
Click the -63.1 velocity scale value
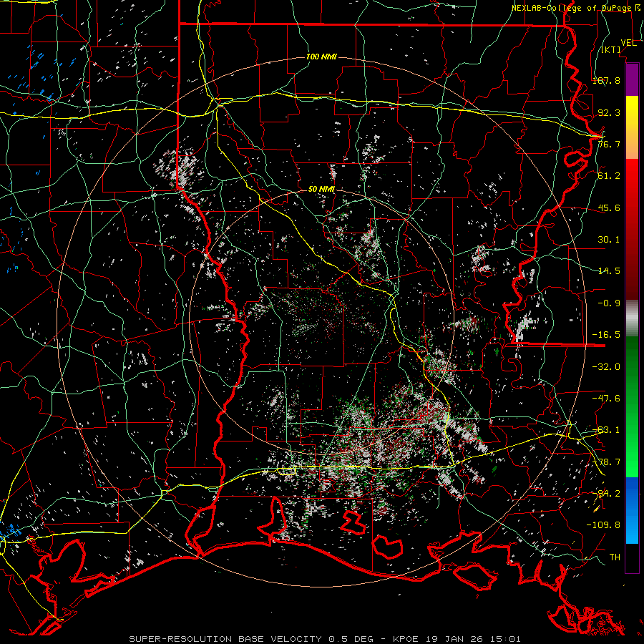click(606, 430)
